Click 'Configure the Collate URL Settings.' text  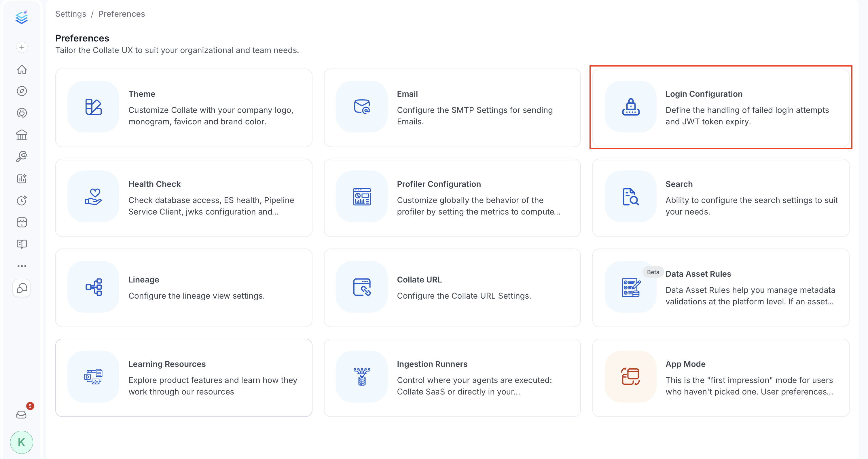pos(464,296)
